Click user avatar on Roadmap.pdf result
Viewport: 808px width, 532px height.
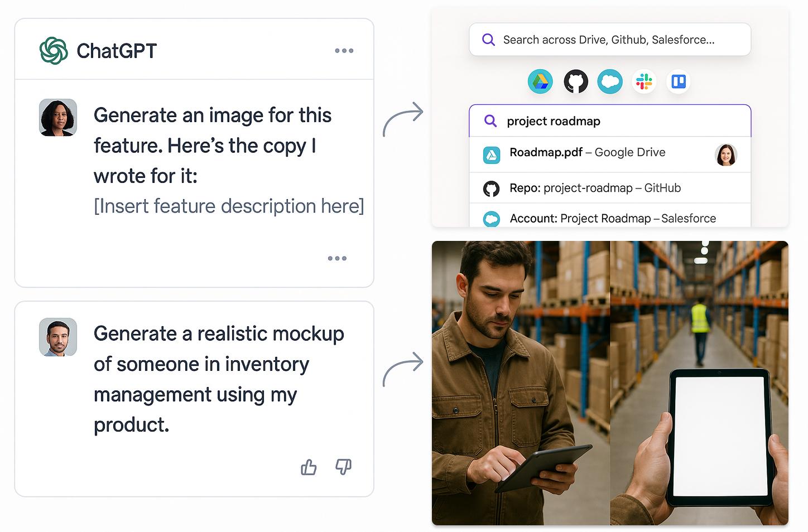[725, 155]
